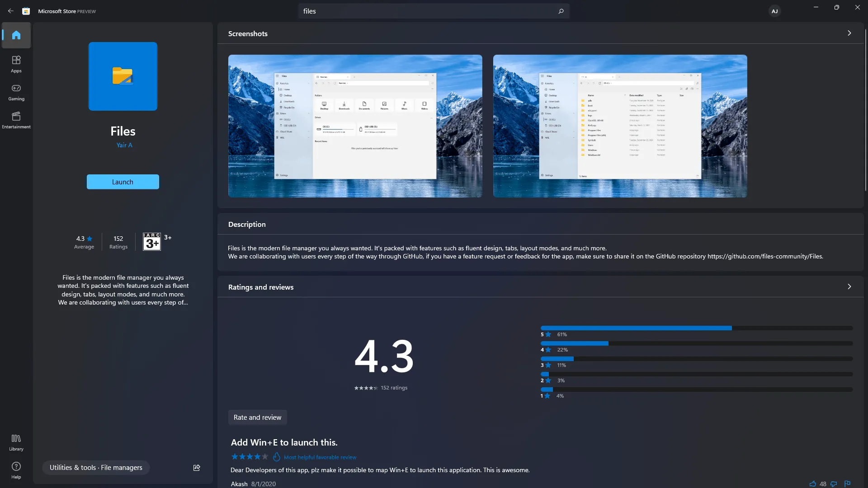Click the user account icon AJ
868x488 pixels.
pyautogui.click(x=774, y=11)
